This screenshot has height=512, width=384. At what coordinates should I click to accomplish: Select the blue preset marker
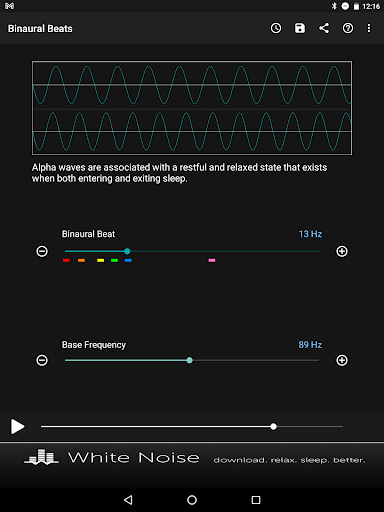coord(128,260)
